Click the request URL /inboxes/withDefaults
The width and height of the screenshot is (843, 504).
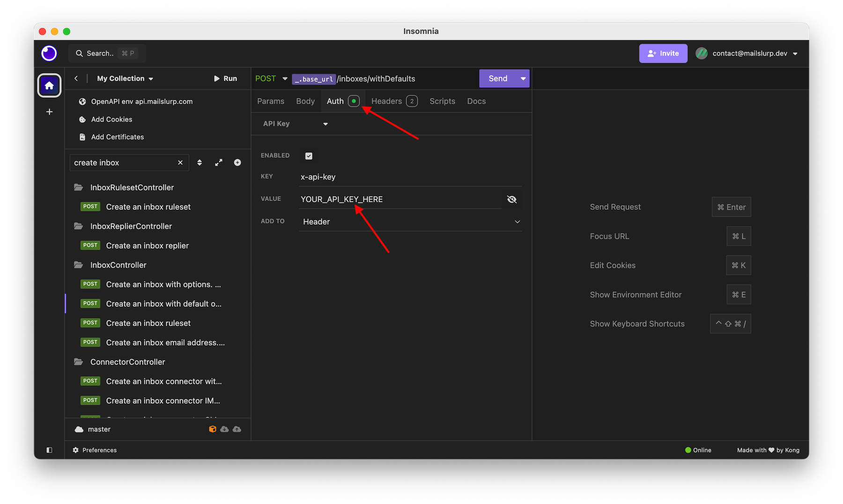coord(376,79)
